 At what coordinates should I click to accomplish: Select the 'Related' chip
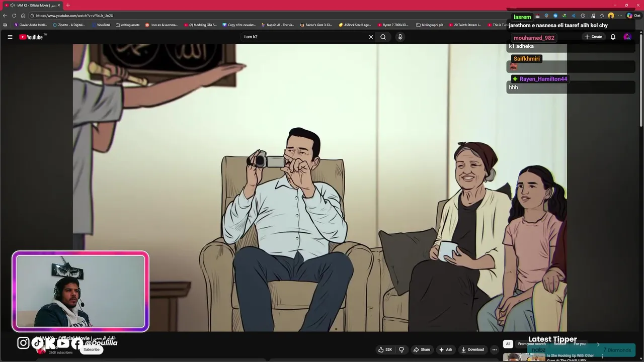coord(559,344)
